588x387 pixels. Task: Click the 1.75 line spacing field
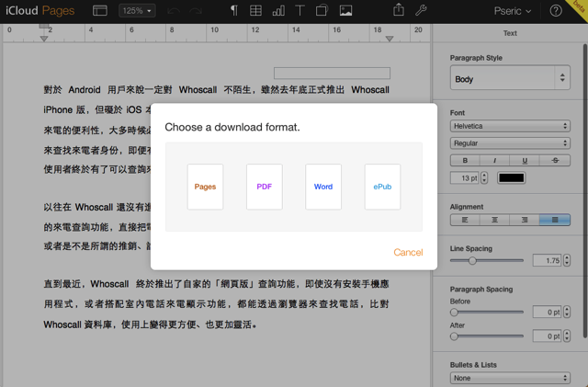pyautogui.click(x=548, y=260)
